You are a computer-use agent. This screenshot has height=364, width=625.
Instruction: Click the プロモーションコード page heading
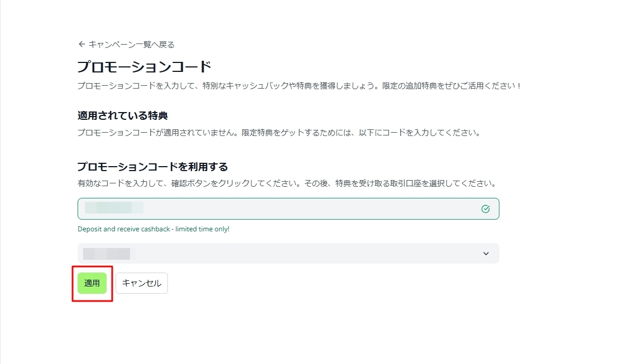point(144,66)
